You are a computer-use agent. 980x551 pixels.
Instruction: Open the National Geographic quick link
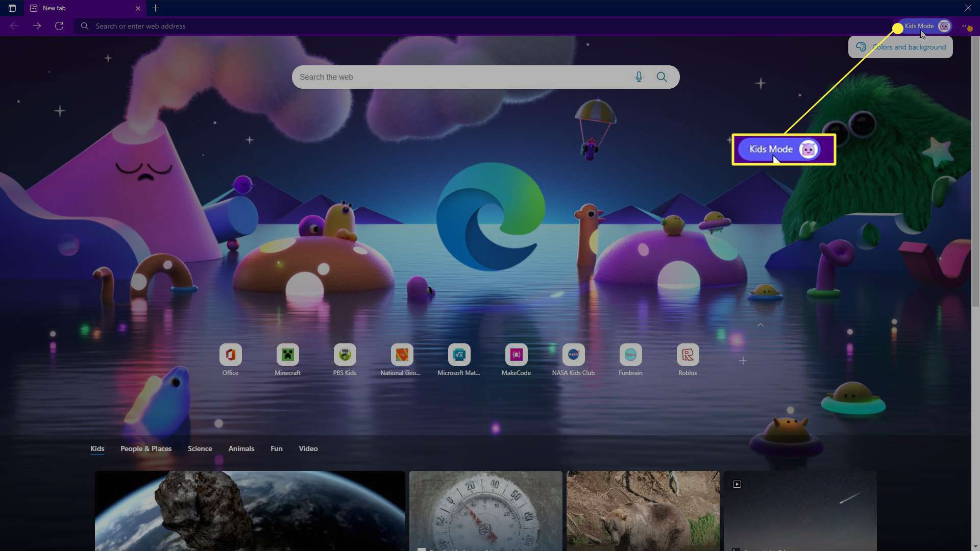tap(402, 360)
